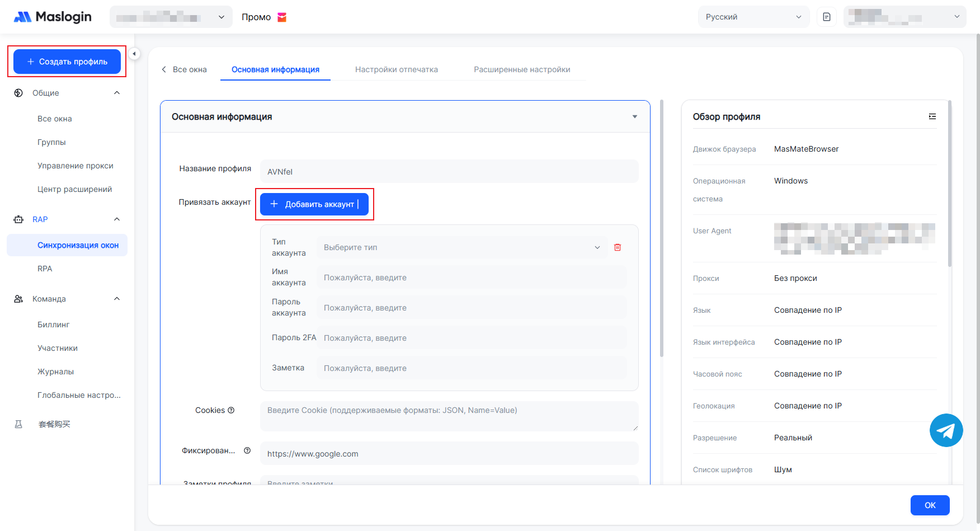Collapse the Основная информация panel
The height and width of the screenshot is (531, 980).
(634, 117)
